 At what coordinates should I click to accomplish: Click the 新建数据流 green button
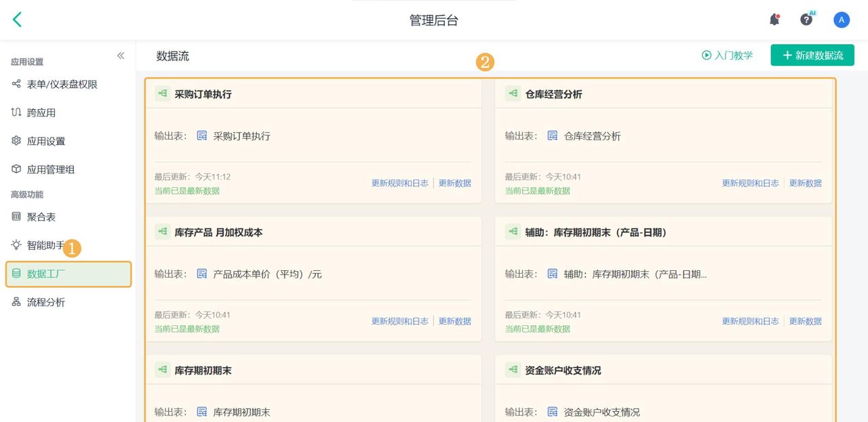click(812, 55)
